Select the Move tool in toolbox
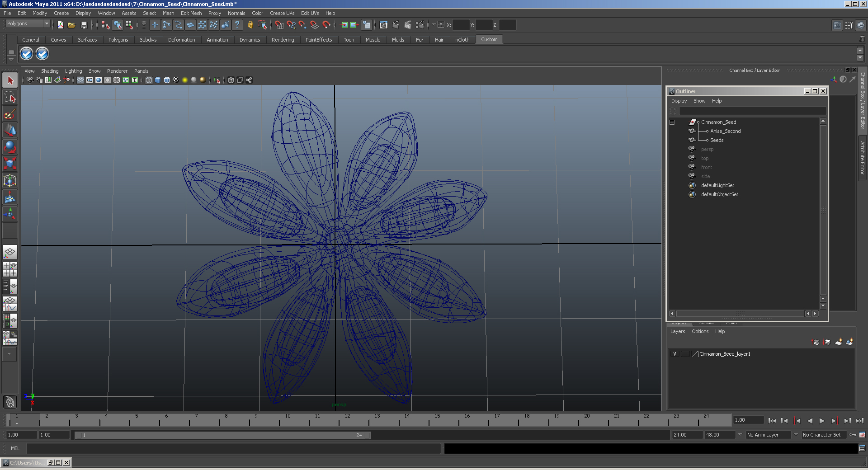This screenshot has height=470, width=868. 10,130
